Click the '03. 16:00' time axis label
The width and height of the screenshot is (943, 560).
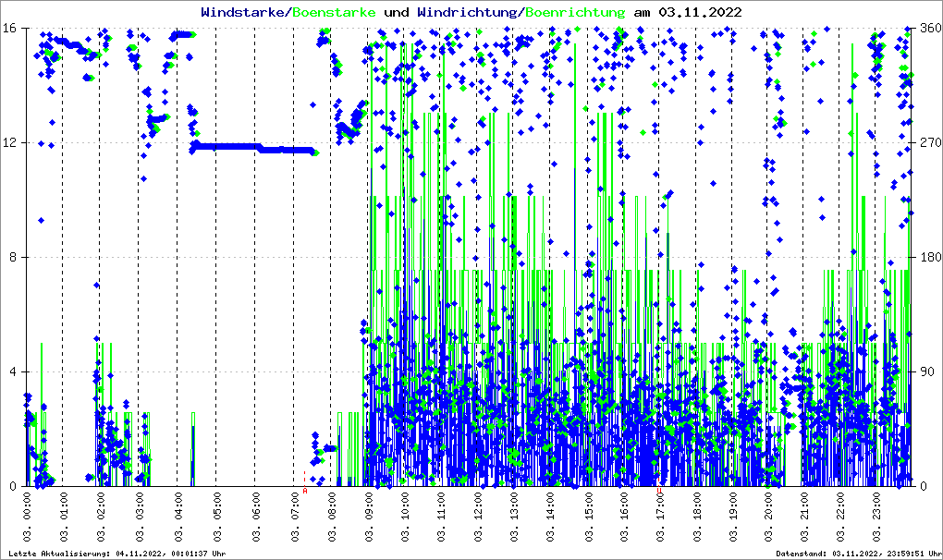pos(624,517)
